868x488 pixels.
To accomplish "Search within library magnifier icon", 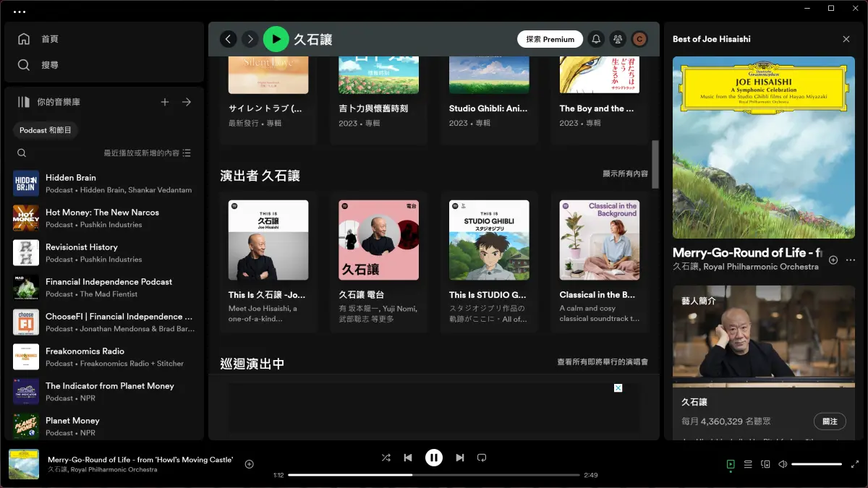I will 22,153.
